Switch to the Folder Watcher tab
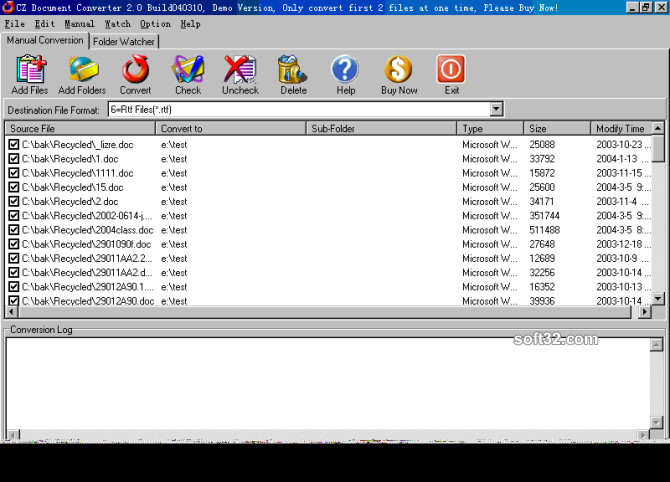This screenshot has height=482, width=670. tap(123, 41)
